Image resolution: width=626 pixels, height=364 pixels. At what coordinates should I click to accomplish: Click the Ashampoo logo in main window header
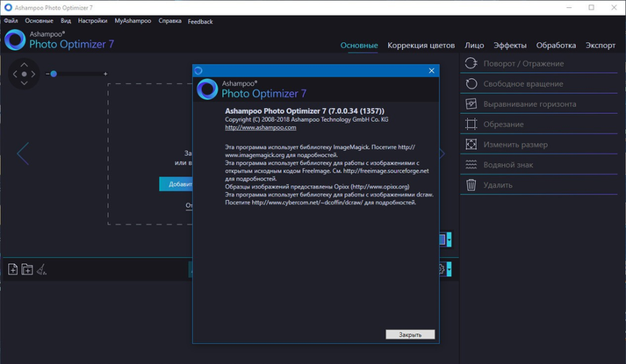point(15,39)
